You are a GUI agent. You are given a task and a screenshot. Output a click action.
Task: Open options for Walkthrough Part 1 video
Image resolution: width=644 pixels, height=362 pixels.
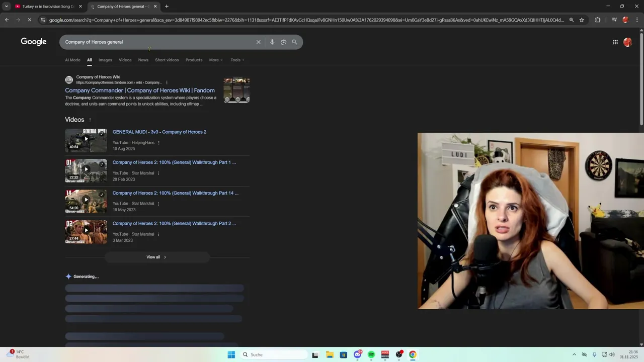tap(158, 173)
